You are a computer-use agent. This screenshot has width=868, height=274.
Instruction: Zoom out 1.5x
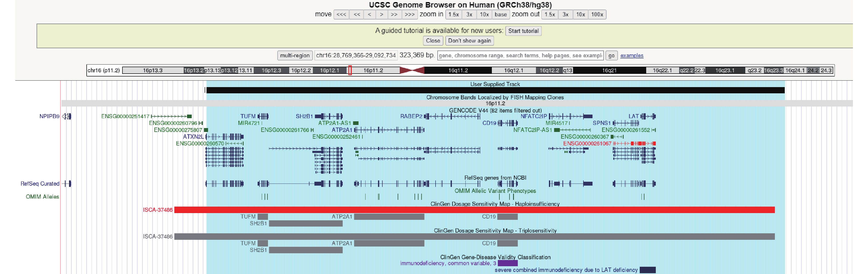pos(550,15)
